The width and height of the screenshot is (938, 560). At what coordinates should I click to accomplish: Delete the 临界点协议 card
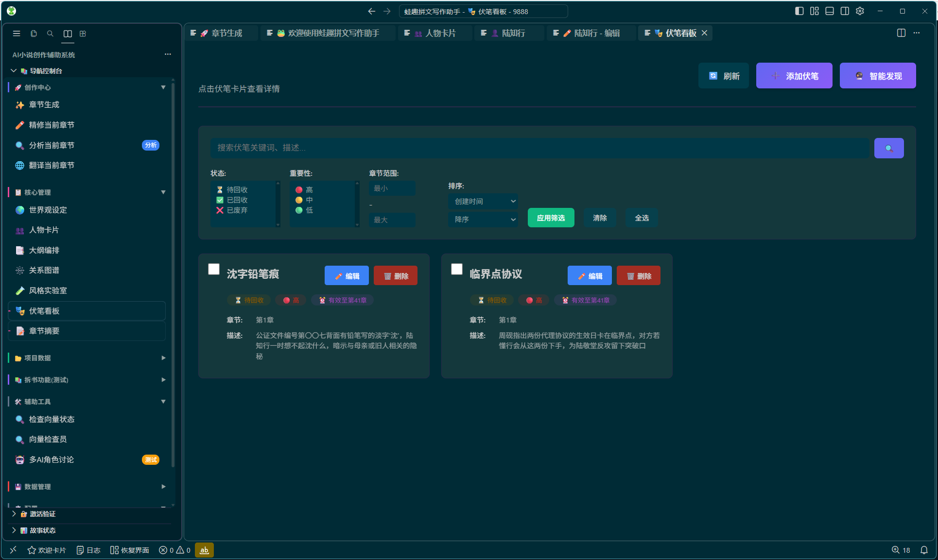click(x=638, y=276)
